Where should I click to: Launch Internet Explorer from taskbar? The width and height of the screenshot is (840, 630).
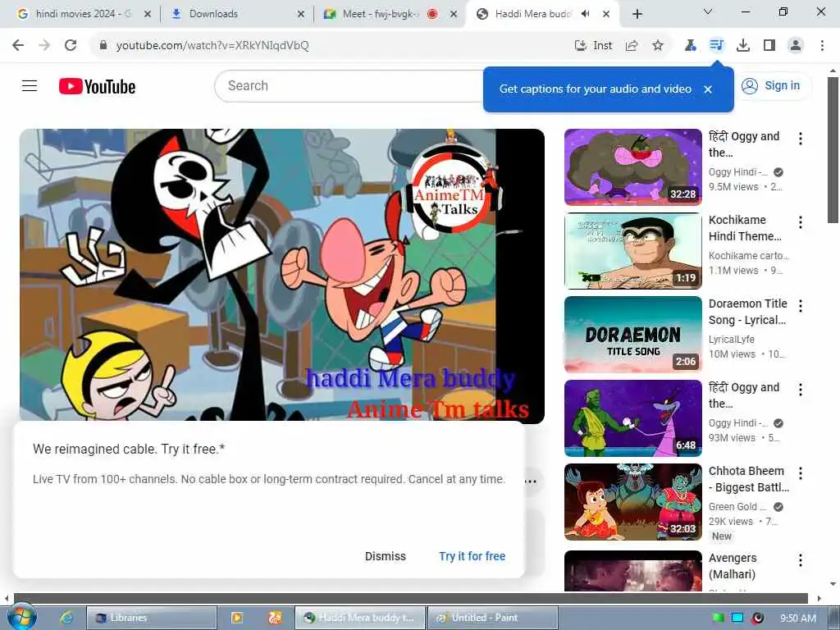pos(66,618)
